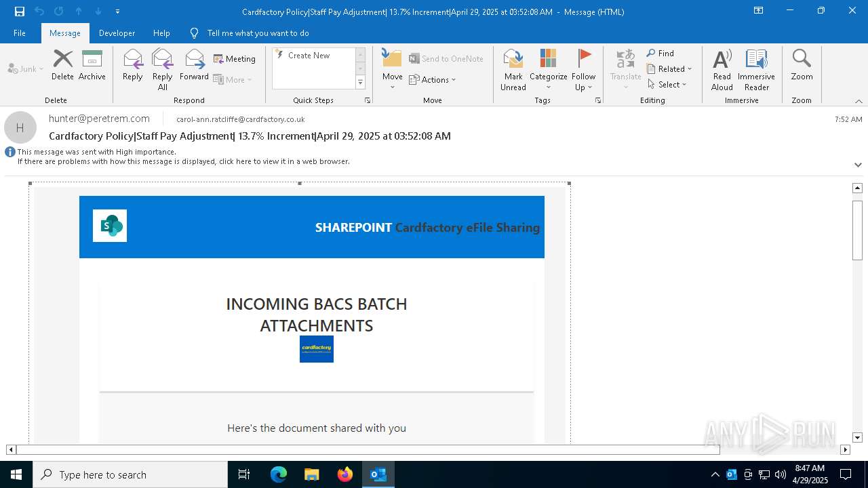
Task: Mark the message as Unread
Action: (513, 70)
